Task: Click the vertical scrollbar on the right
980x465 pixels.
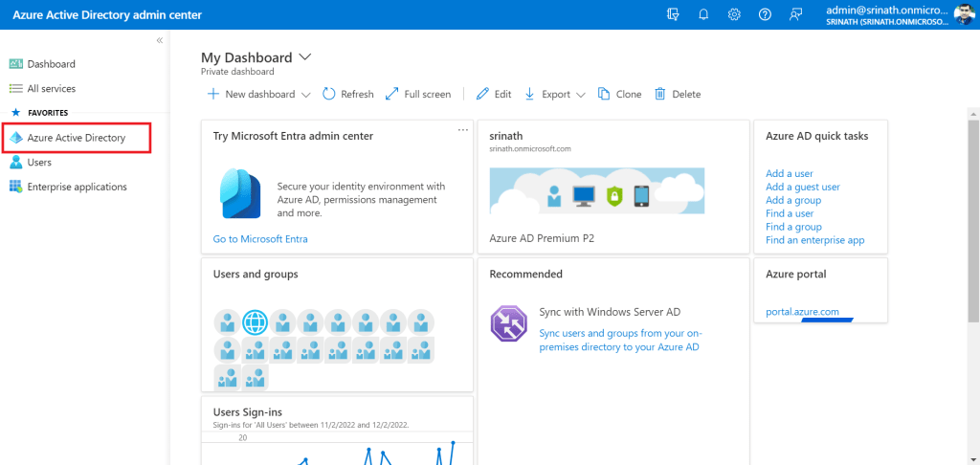Action: point(973,191)
